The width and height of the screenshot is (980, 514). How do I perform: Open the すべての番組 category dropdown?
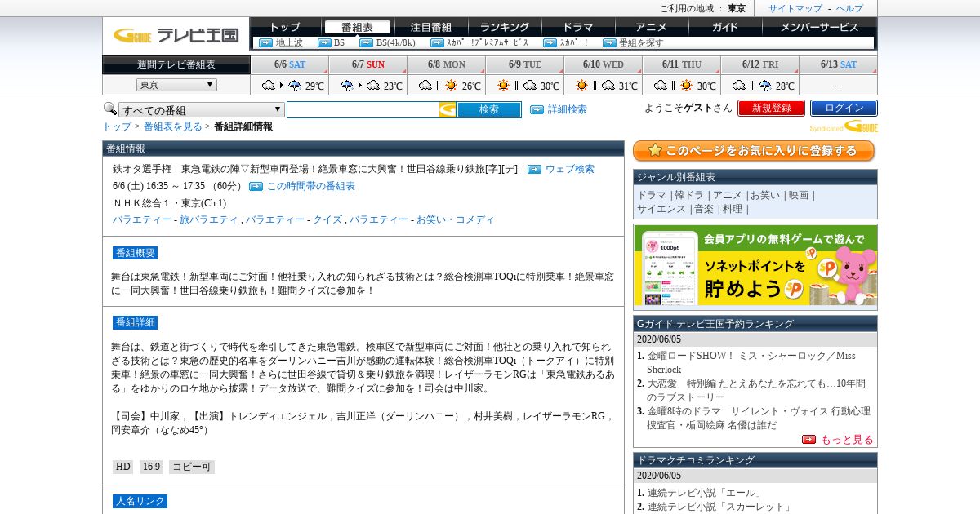click(x=202, y=110)
